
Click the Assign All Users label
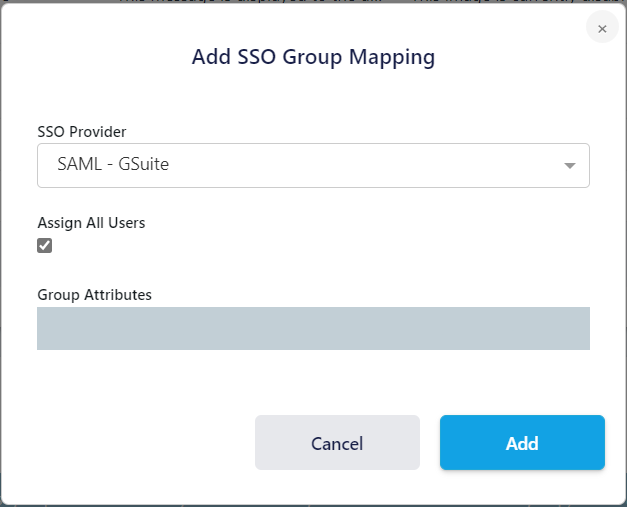91,223
